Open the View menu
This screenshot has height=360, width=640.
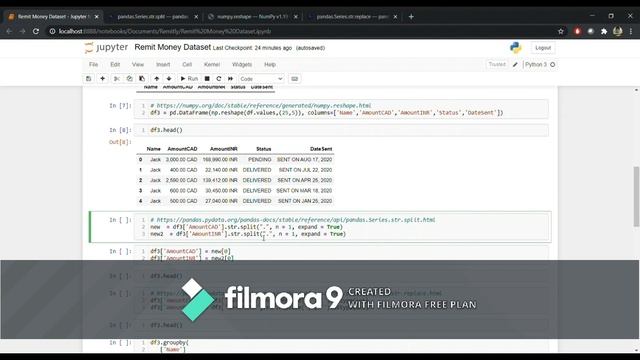[138, 64]
